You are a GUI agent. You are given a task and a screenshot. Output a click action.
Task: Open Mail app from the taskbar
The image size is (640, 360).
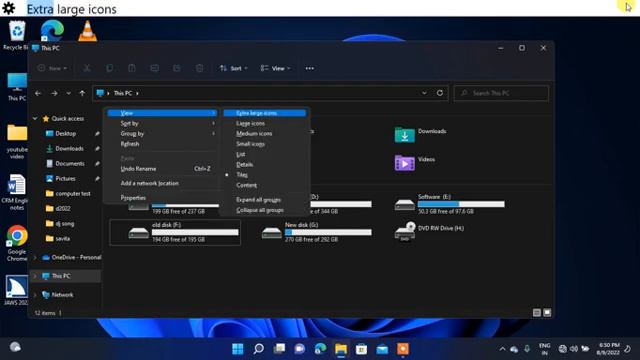coord(382,349)
